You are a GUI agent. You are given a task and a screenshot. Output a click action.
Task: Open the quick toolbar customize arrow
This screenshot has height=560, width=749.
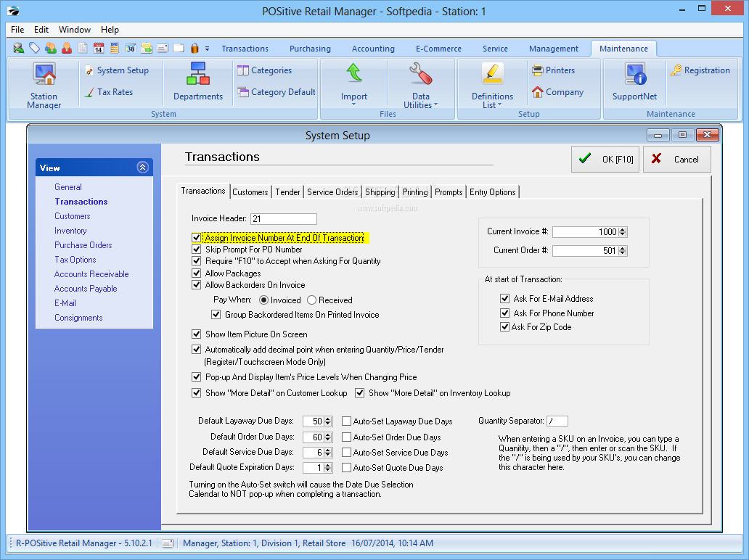(x=208, y=49)
